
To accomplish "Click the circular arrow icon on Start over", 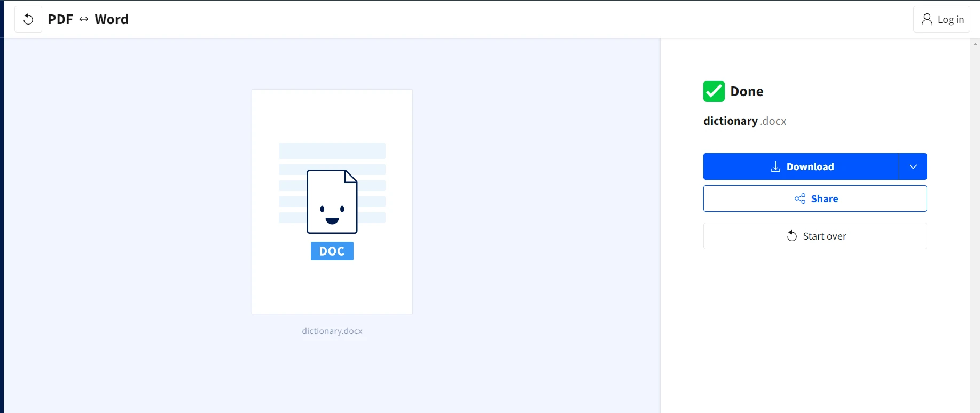I will click(792, 236).
